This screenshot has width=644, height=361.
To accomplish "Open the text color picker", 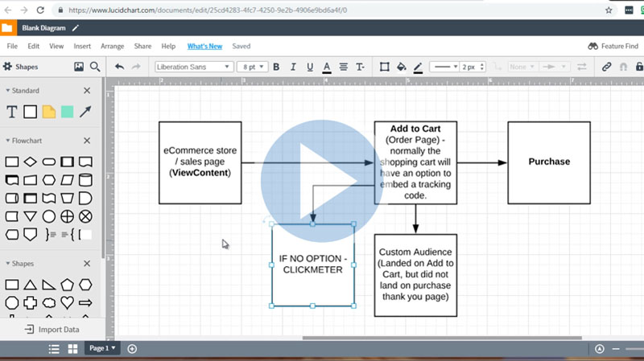I will pos(327,67).
